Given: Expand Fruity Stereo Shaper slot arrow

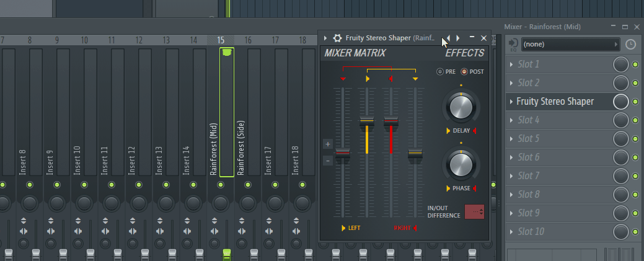Looking at the screenshot, I should coord(511,102).
